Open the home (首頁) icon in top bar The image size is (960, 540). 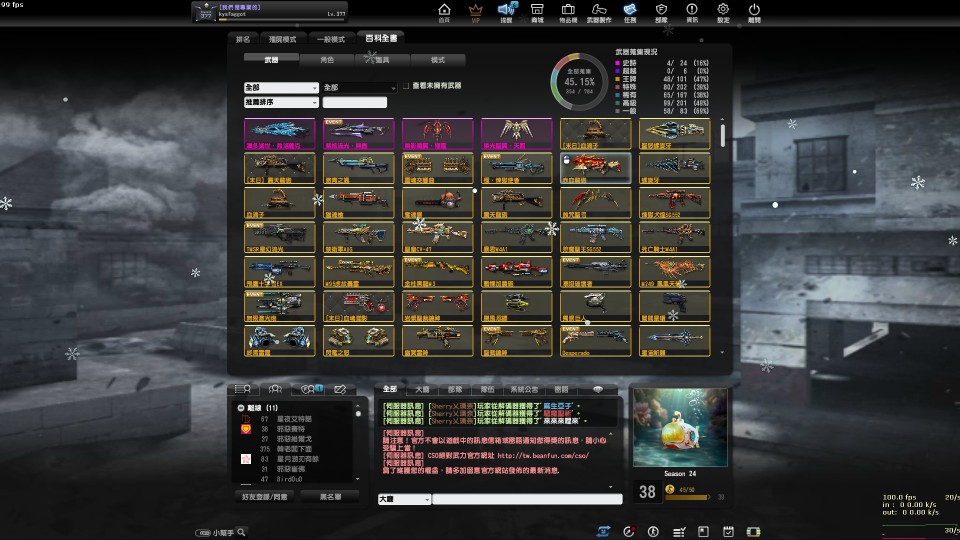point(444,11)
